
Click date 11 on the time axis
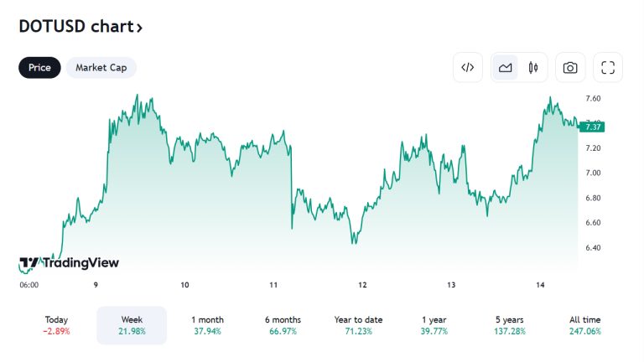[x=273, y=286]
